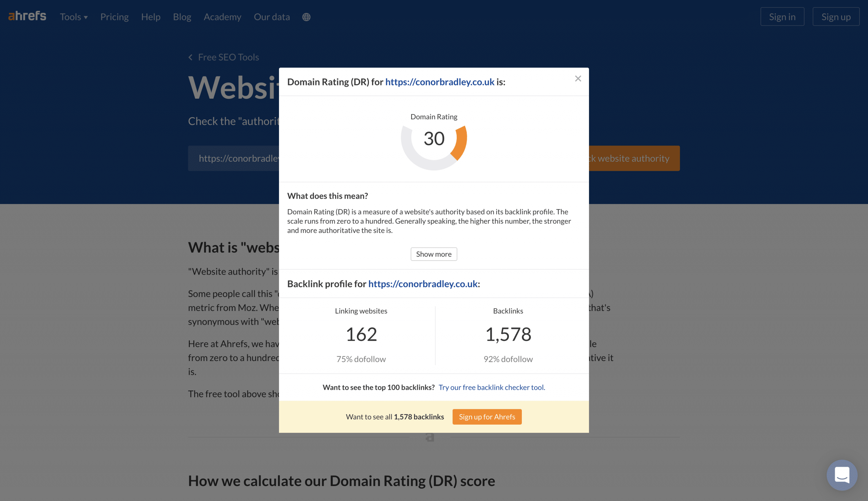Screen dimensions: 868x501
Task: Go back to Free SEO Tools
Action: [x=224, y=57]
